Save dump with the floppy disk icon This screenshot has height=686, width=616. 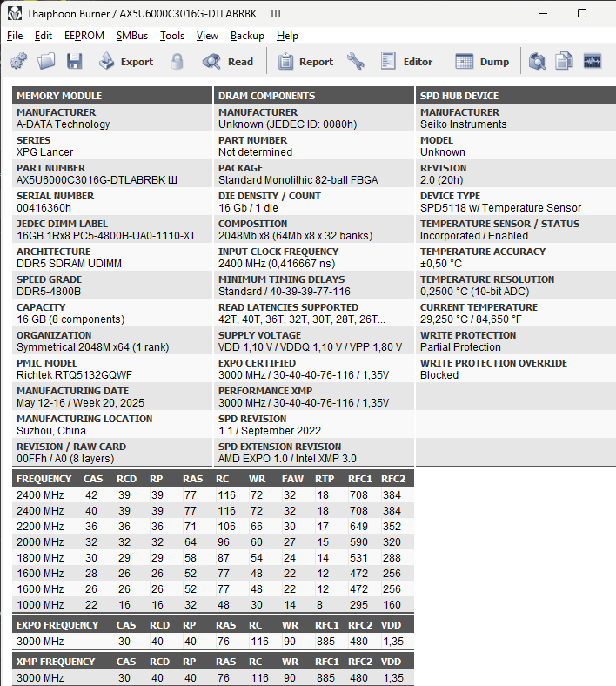click(x=74, y=61)
